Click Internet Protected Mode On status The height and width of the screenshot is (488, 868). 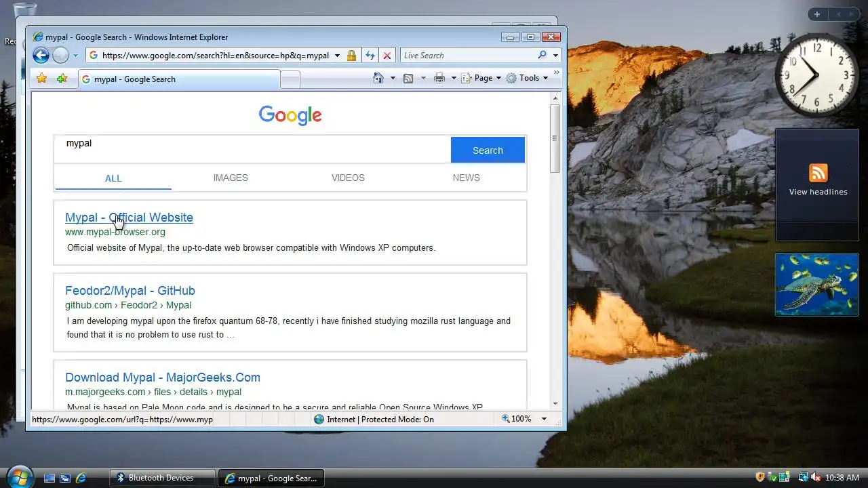tap(374, 419)
